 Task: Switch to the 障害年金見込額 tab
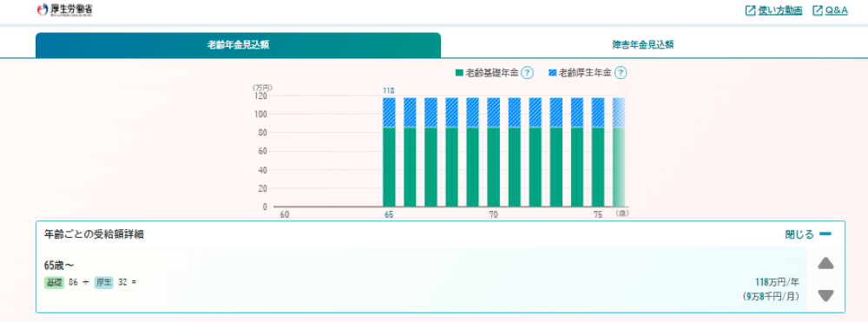click(x=642, y=45)
